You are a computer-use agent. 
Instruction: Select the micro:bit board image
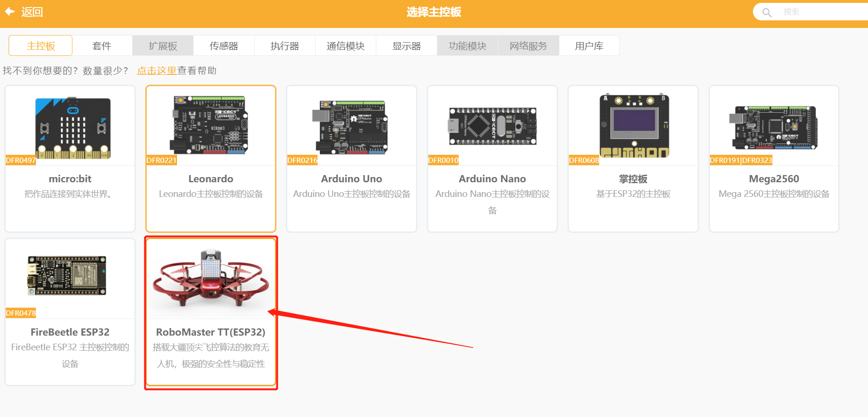click(x=72, y=128)
